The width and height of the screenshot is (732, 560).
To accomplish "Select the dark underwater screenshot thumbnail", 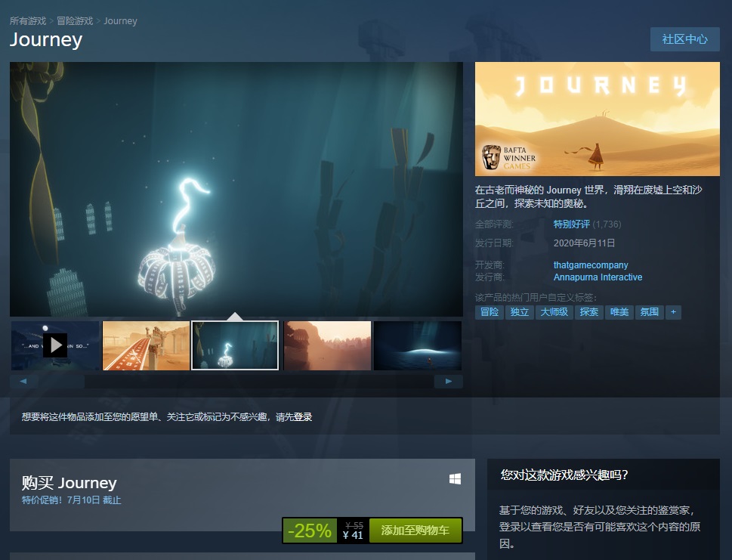I will click(418, 345).
